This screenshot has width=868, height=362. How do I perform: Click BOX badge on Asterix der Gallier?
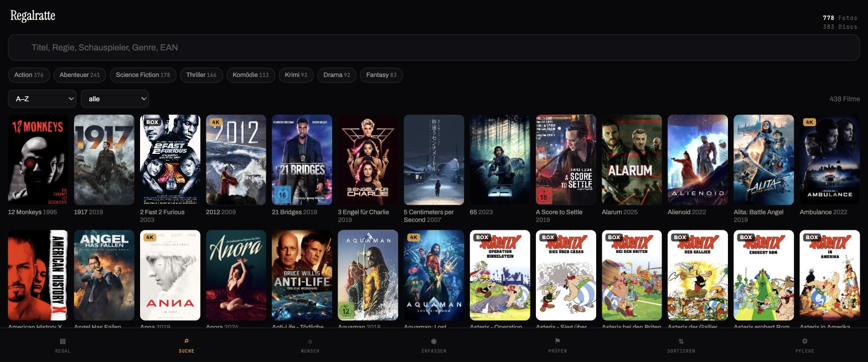tap(679, 237)
